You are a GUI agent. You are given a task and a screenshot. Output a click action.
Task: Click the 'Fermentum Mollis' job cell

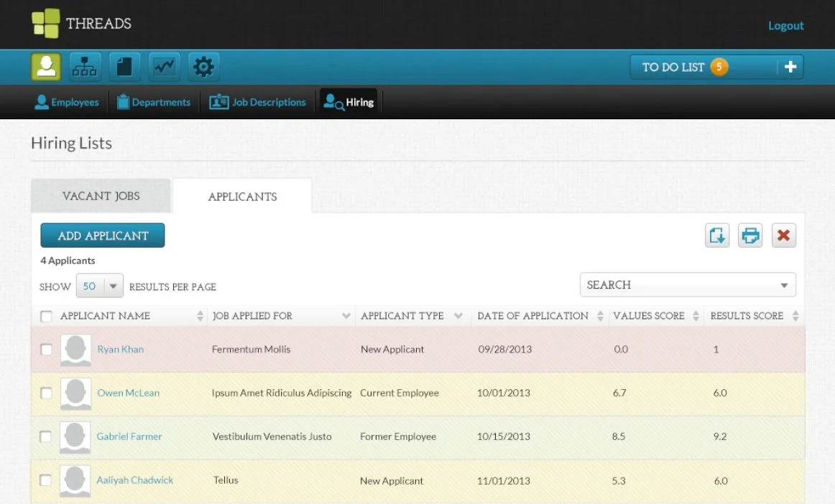point(252,350)
